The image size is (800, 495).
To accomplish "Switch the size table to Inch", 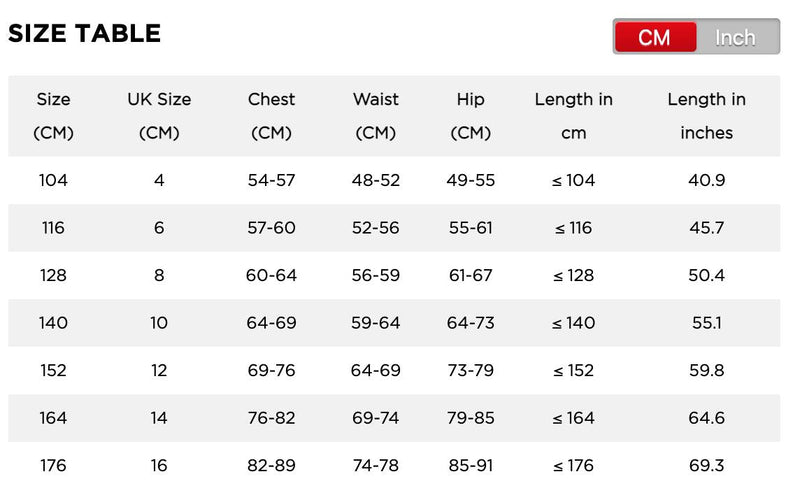I will 735,37.
